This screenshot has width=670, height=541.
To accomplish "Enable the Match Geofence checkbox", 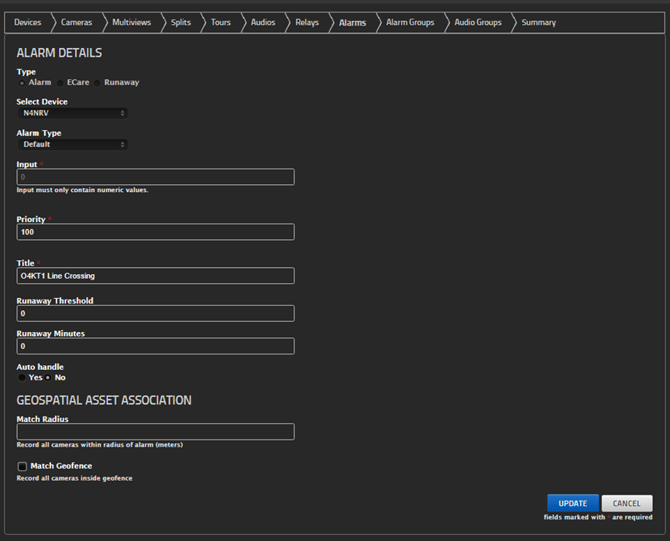I will [22, 466].
